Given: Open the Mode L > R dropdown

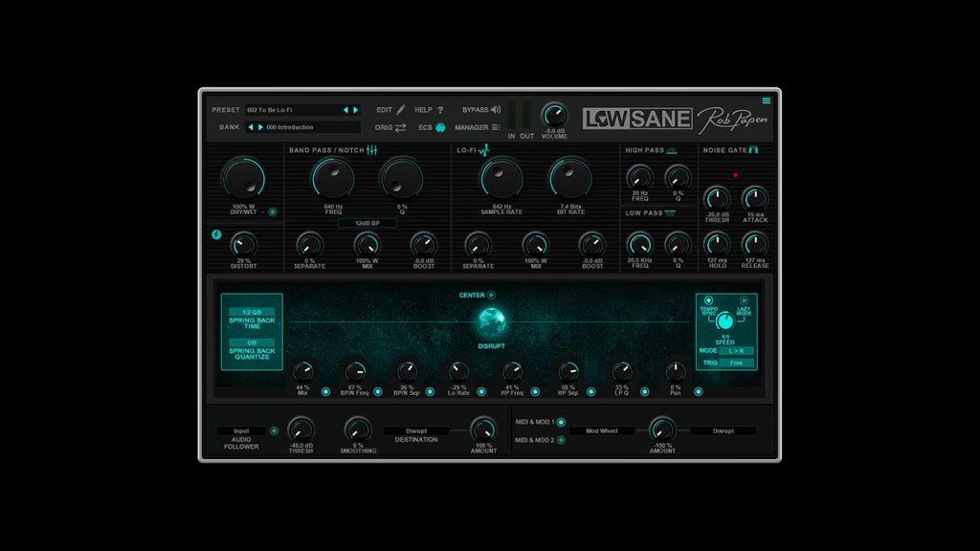Looking at the screenshot, I should tap(736, 351).
